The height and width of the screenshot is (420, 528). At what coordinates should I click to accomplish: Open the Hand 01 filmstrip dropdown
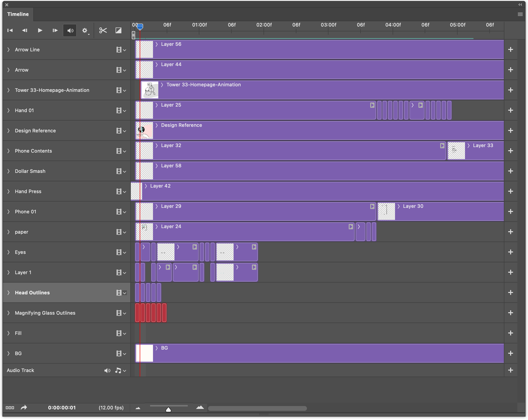pyautogui.click(x=121, y=111)
